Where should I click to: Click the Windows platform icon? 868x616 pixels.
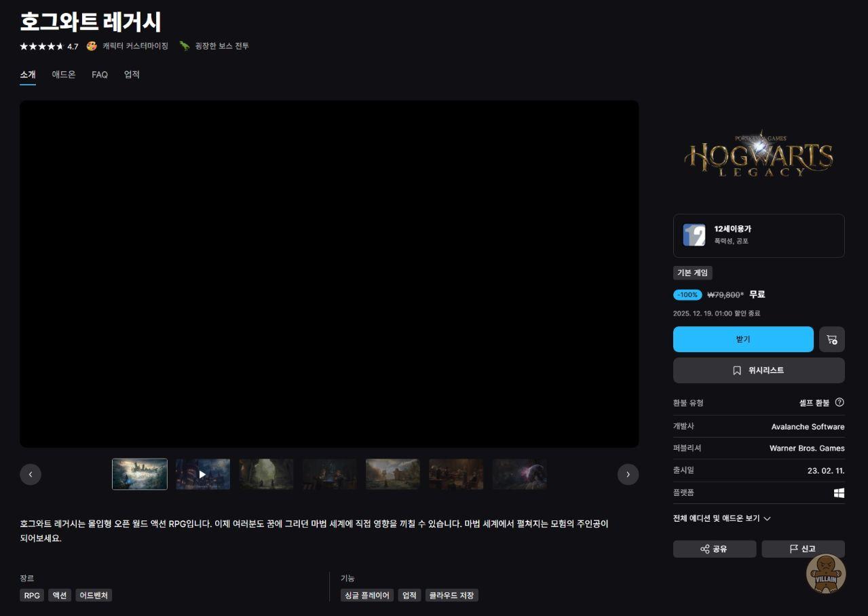click(x=839, y=493)
